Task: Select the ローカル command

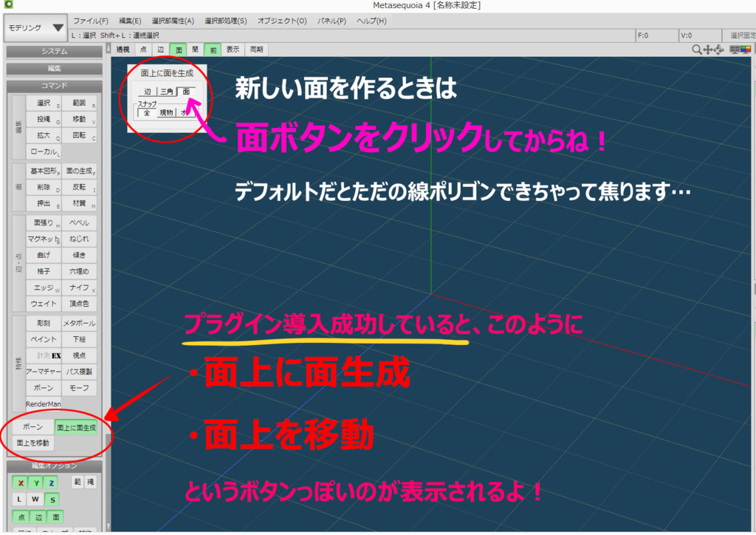Action: coord(44,151)
